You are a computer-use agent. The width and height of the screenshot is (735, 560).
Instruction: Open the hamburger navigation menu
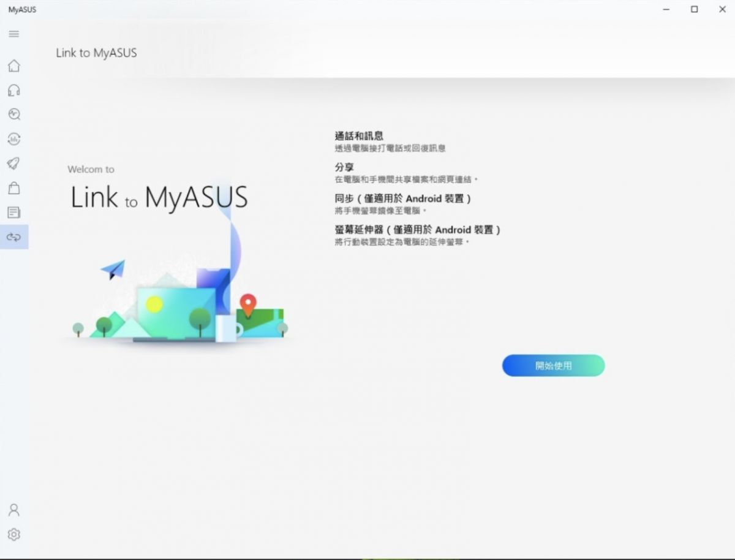click(14, 34)
